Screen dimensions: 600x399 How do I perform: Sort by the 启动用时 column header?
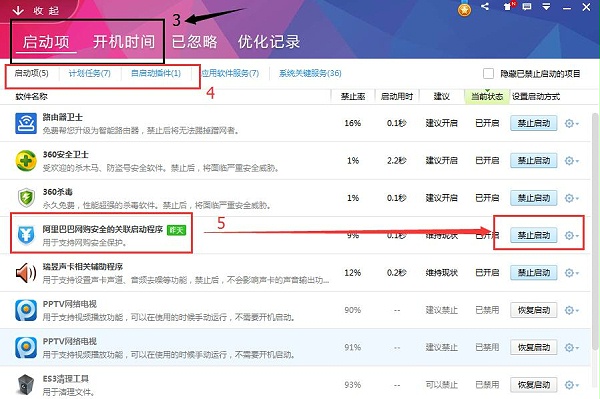click(397, 96)
